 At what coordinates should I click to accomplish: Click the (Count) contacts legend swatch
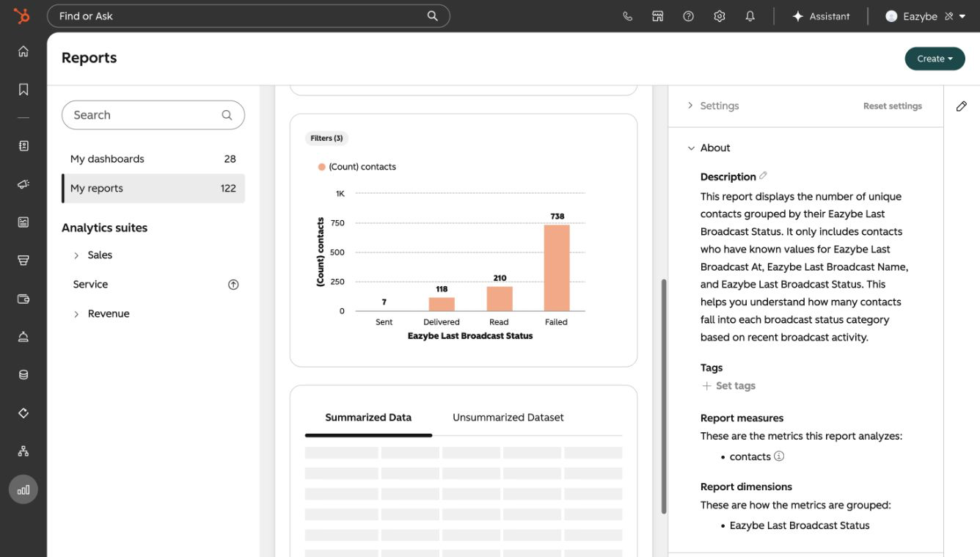click(321, 167)
